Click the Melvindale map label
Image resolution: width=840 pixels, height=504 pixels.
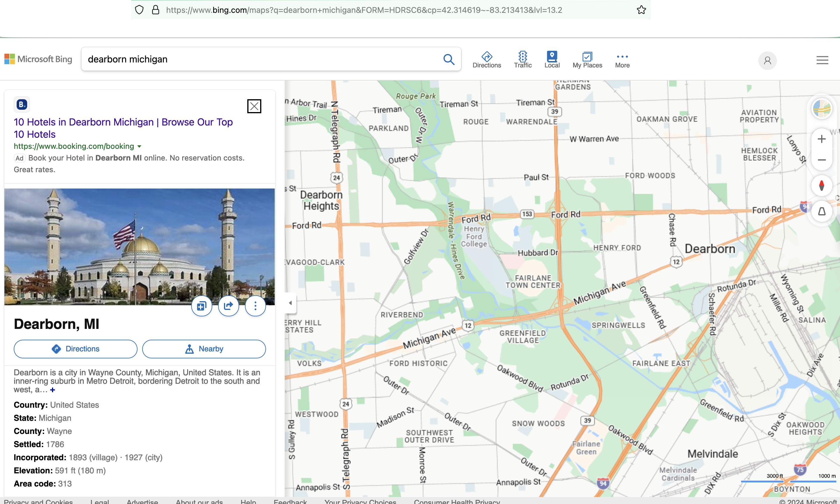[x=712, y=454]
